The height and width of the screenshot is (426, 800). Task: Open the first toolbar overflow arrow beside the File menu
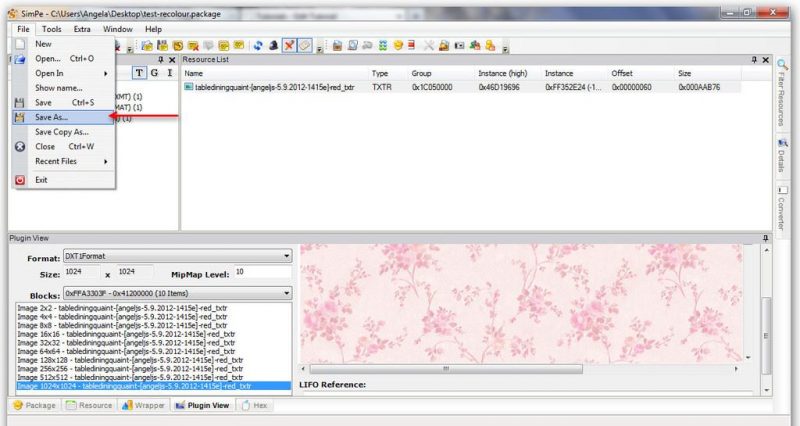130,49
